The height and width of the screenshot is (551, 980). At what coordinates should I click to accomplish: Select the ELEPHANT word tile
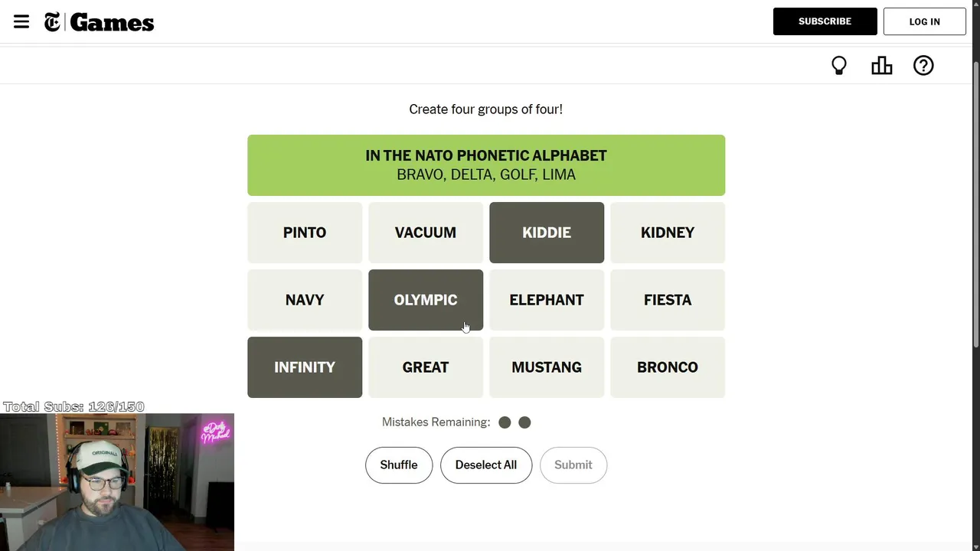(x=547, y=300)
